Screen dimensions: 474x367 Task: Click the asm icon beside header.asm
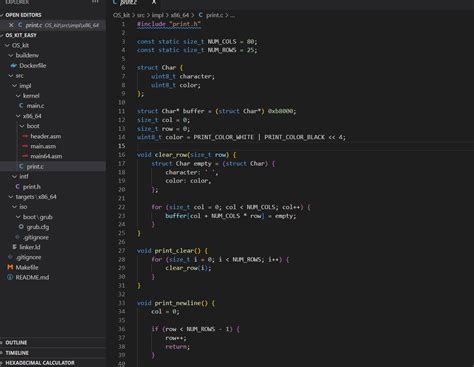click(25, 136)
